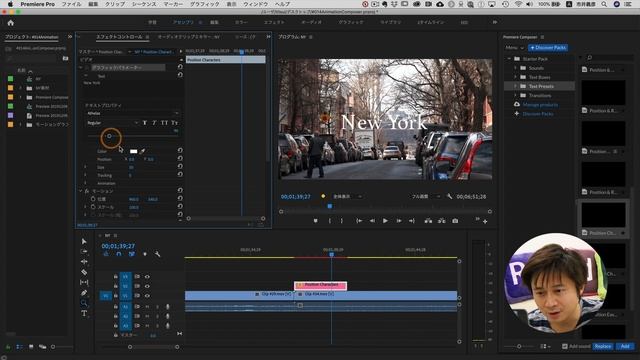Open the Marker menu
The width and height of the screenshot is (640, 360).
click(173, 4)
